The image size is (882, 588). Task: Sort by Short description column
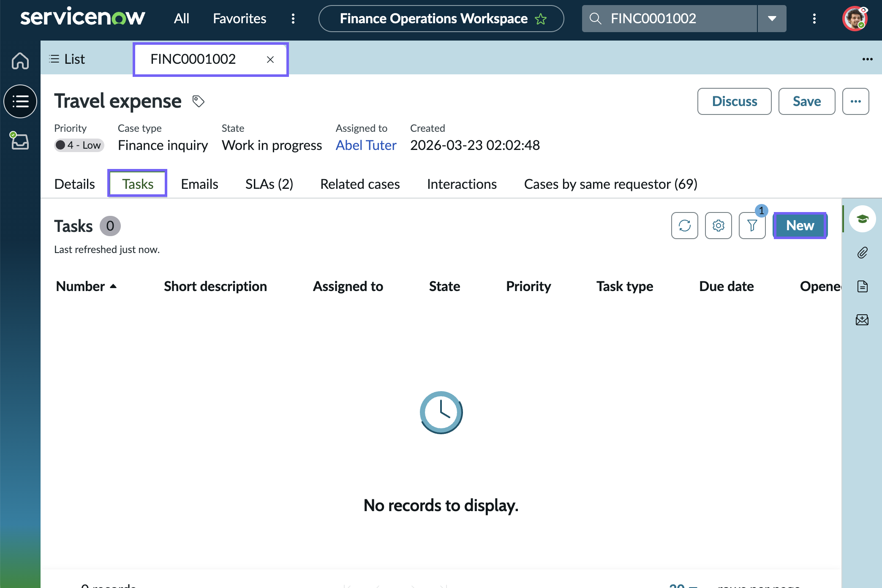[215, 286]
